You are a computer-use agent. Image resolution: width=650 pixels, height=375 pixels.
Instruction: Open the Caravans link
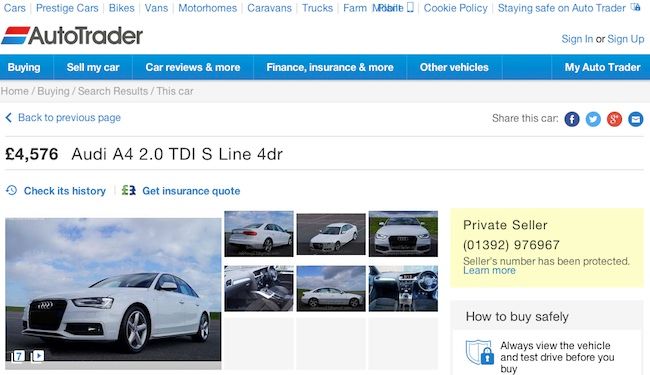pyautogui.click(x=269, y=8)
